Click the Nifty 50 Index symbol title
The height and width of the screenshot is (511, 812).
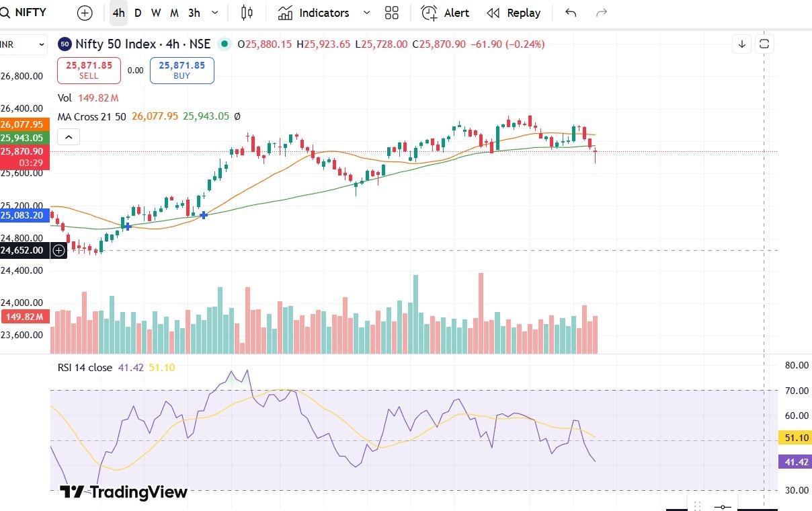click(143, 44)
